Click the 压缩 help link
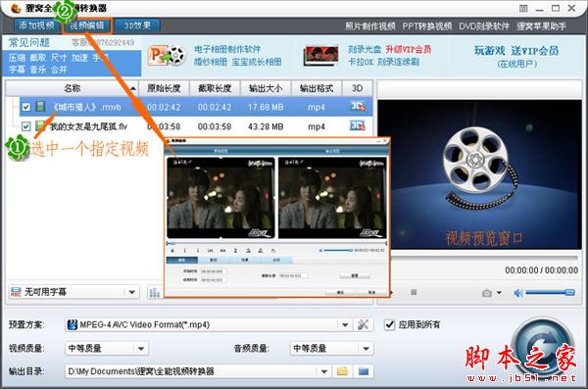The height and width of the screenshot is (389, 588). (x=18, y=58)
